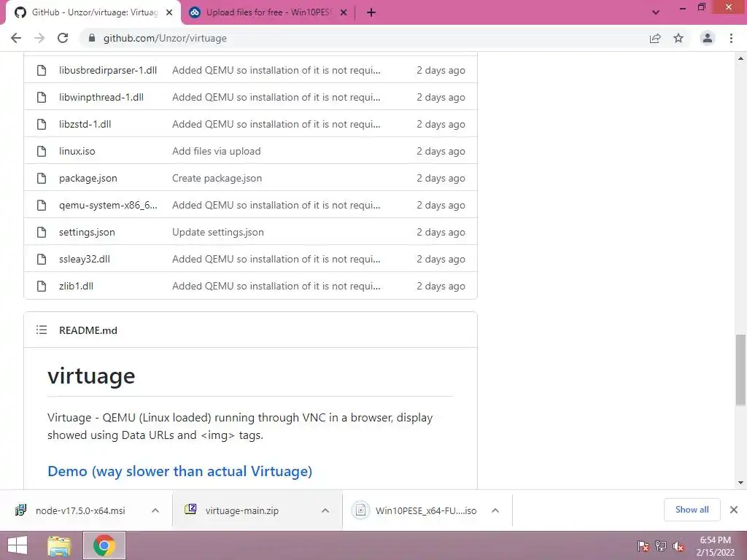Open the commit message for zlib1.dll
747x560 pixels.
[276, 286]
